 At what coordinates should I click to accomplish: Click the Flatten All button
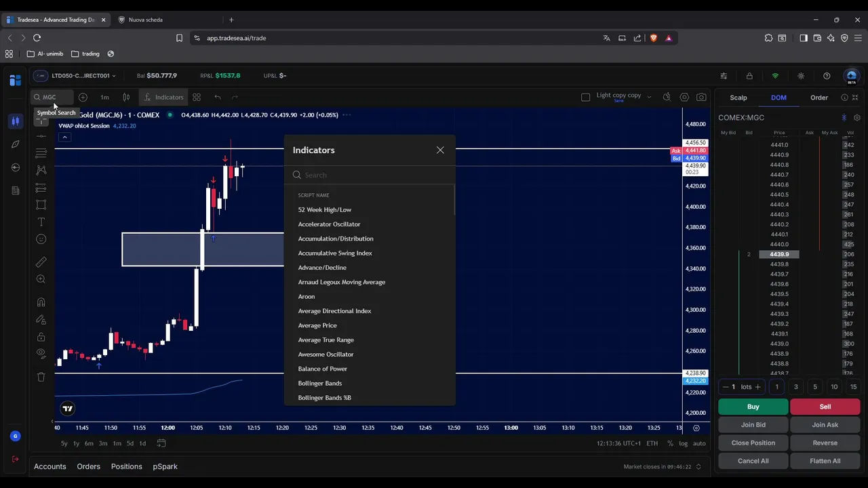825,461
